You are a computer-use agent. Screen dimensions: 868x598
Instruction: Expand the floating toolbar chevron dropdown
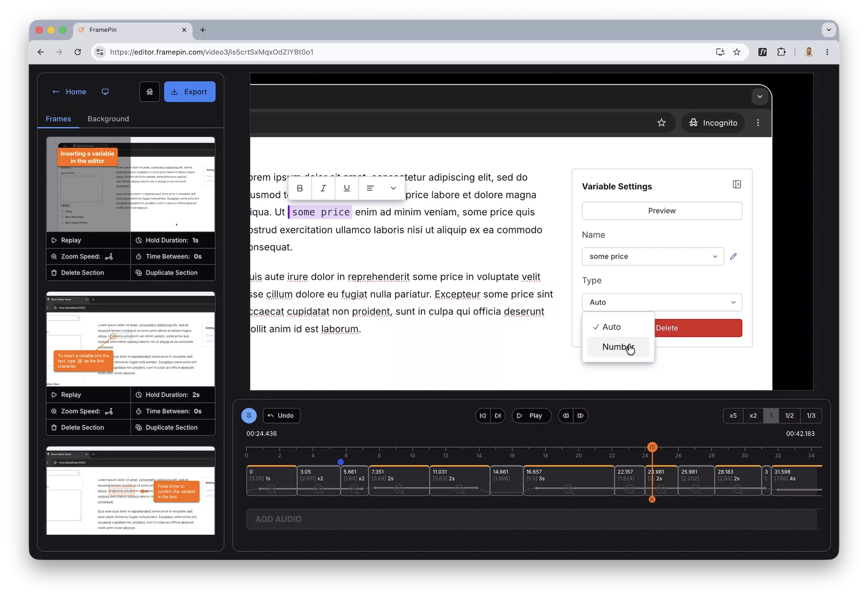click(393, 188)
